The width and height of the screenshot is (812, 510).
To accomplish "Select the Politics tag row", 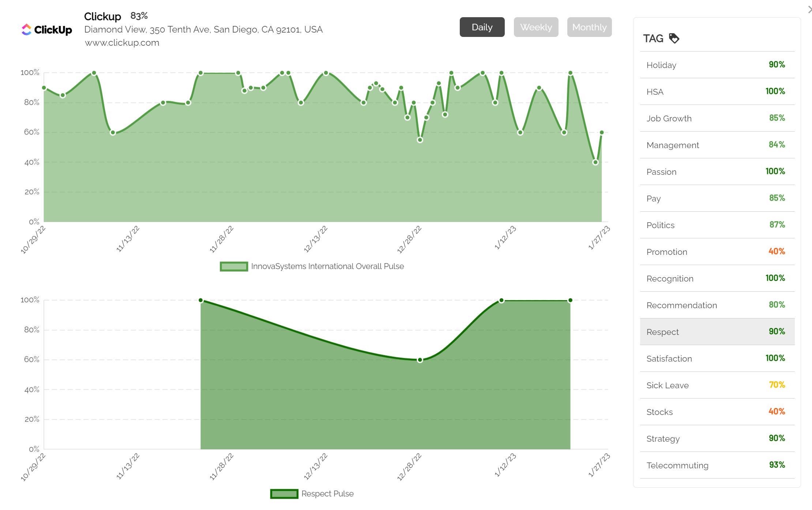I will tap(717, 225).
